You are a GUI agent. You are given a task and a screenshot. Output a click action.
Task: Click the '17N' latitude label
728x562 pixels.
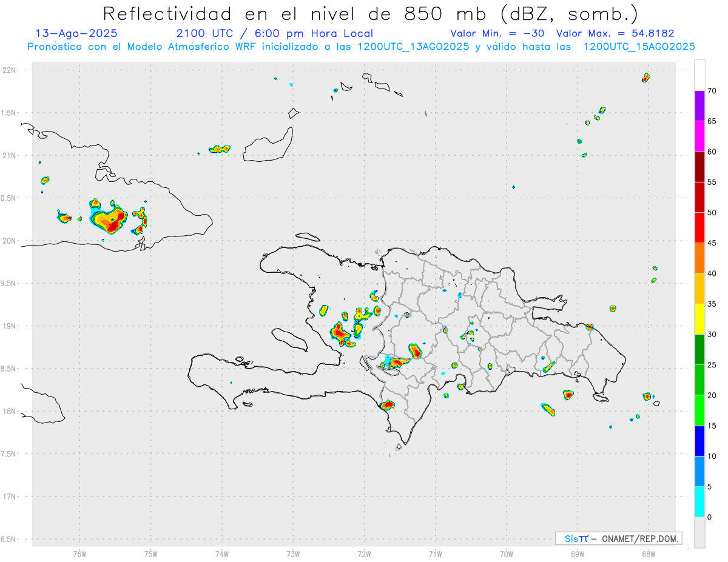[9, 497]
